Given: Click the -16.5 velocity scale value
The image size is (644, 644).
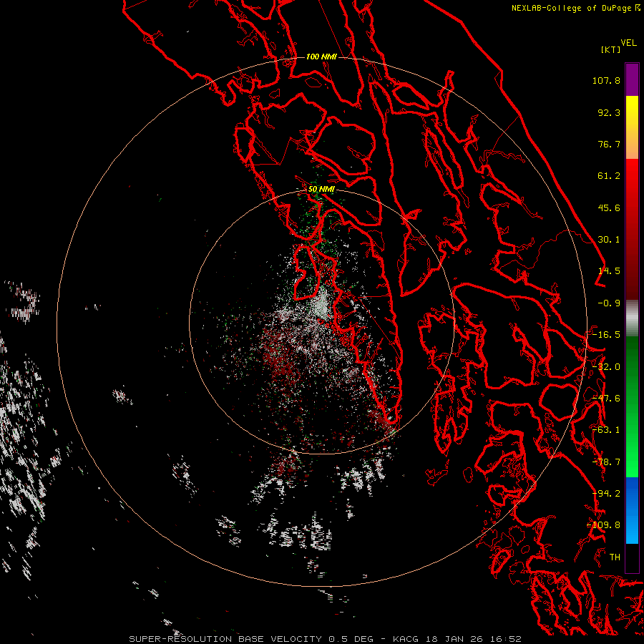Looking at the screenshot, I should coord(606,335).
